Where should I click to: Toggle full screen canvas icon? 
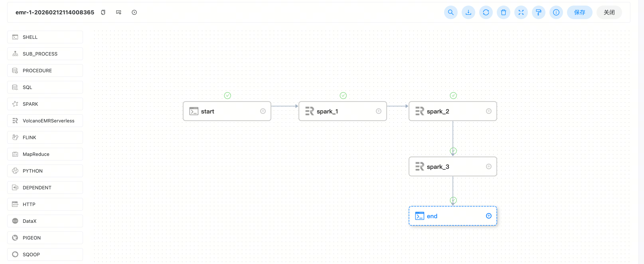point(521,12)
